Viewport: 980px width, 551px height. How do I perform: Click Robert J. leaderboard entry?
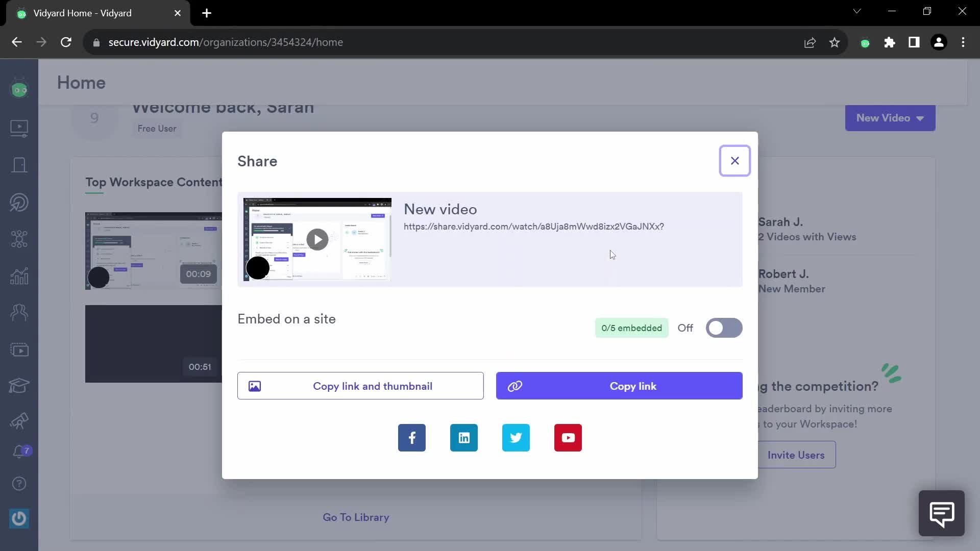[791, 281]
